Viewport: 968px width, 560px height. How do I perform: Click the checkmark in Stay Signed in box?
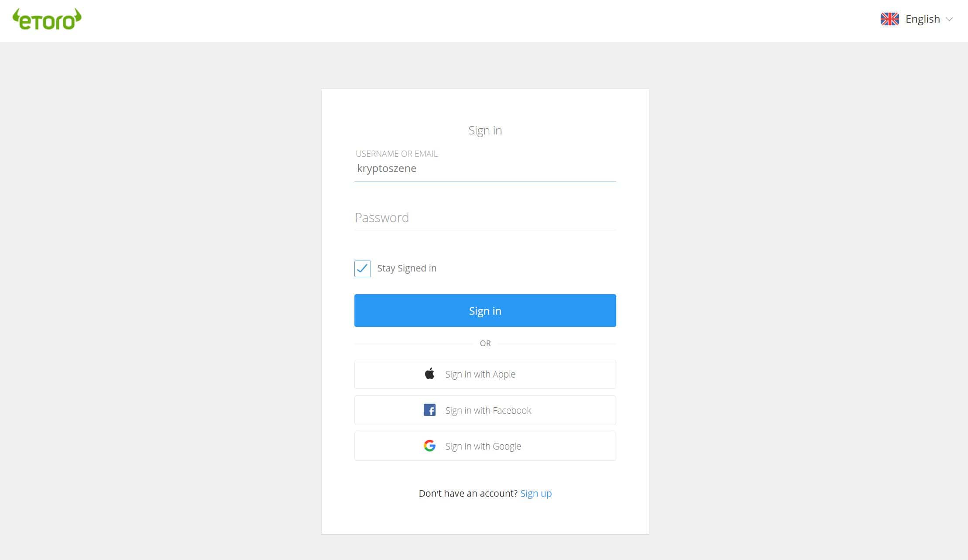pyautogui.click(x=362, y=268)
